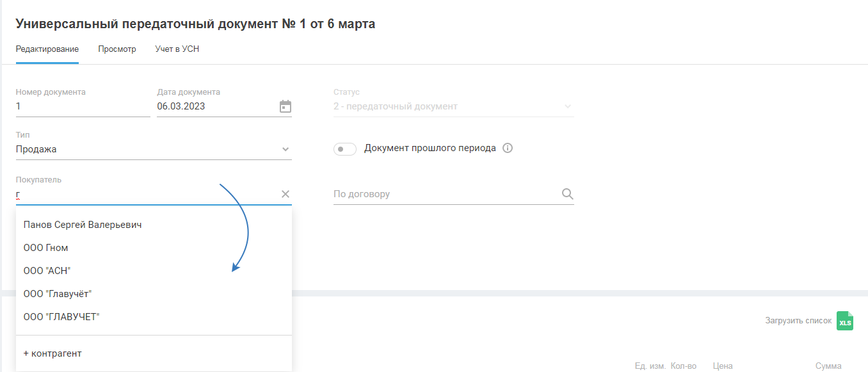The image size is (868, 372).
Task: Click the Дата документа input field
Action: [x=214, y=107]
